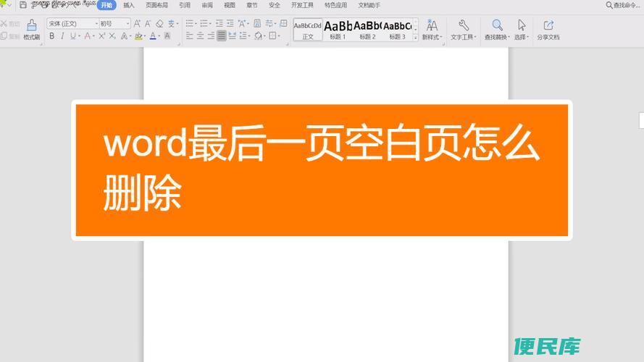
Task: Click the sort icon in paragraph group
Action: pos(257,23)
